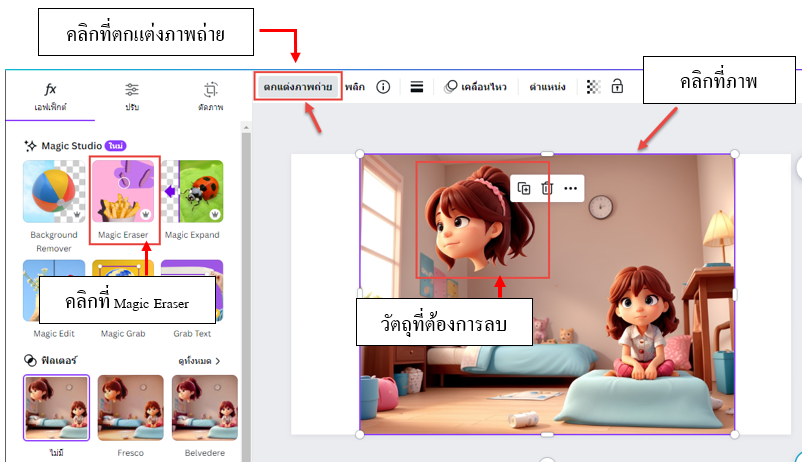
Task: Click the duplicate icon on floating toolbar
Action: (x=524, y=189)
